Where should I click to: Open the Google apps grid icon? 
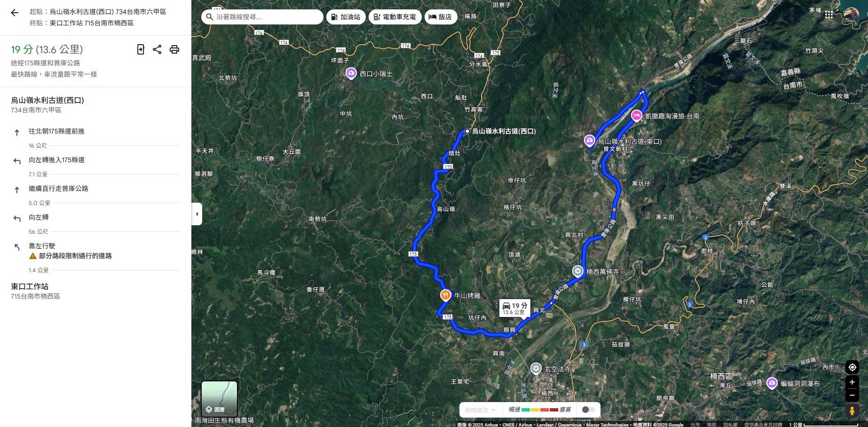coord(829,15)
